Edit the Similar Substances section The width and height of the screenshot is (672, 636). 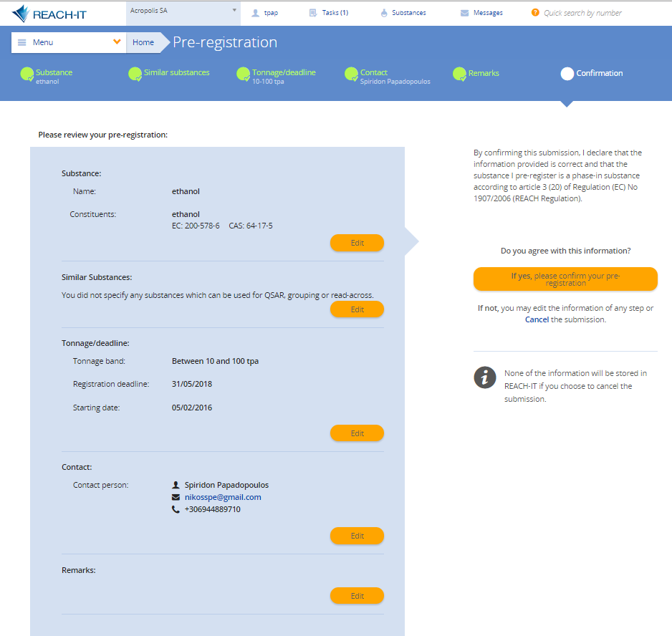click(357, 309)
